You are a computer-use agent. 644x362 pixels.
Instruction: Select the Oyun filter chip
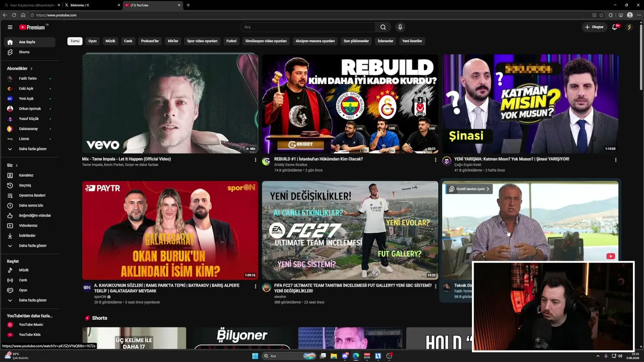pos(93,41)
